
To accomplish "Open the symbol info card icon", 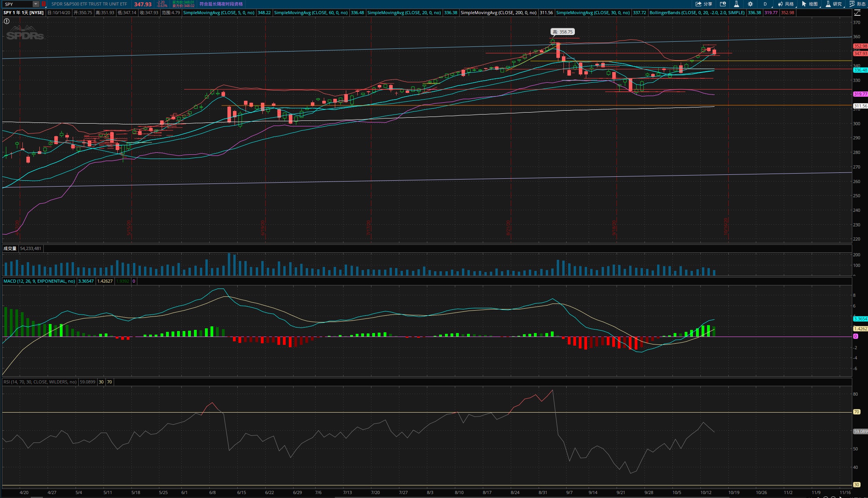I will (x=723, y=4).
